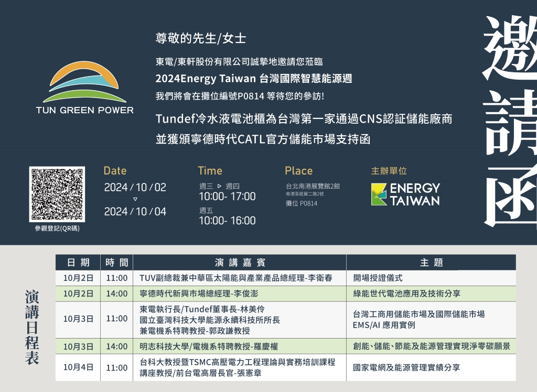
Task: Click the topic 開場授證儀式
Action: coord(378,278)
